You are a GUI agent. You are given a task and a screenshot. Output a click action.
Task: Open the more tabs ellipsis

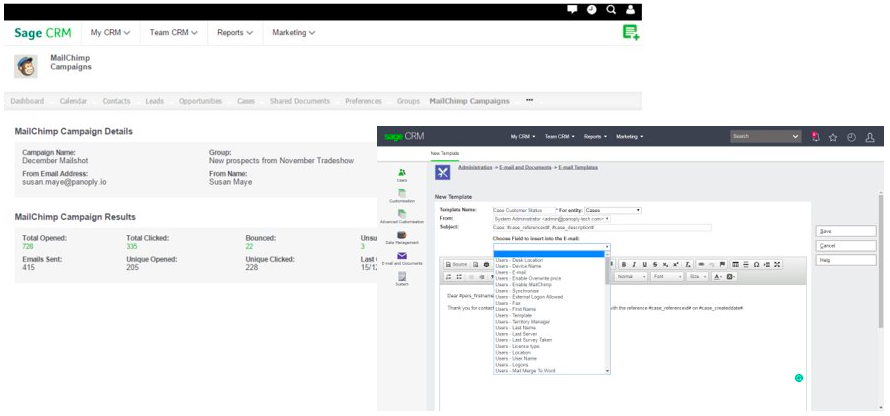pyautogui.click(x=530, y=100)
